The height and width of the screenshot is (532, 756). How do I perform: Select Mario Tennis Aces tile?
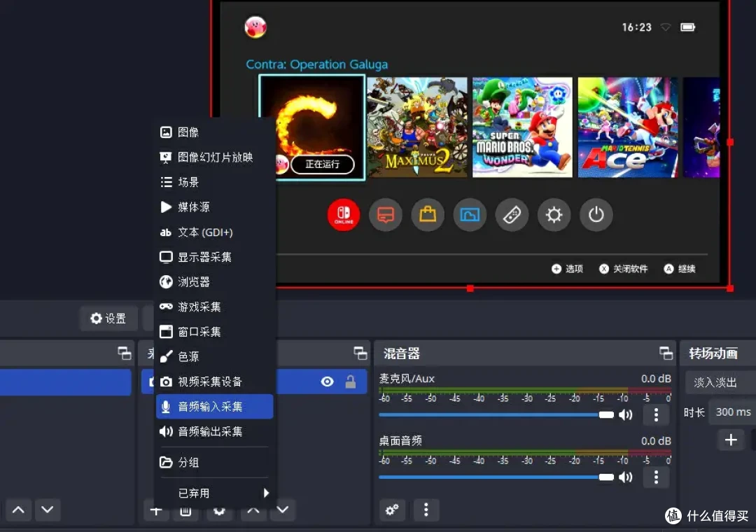[628, 127]
